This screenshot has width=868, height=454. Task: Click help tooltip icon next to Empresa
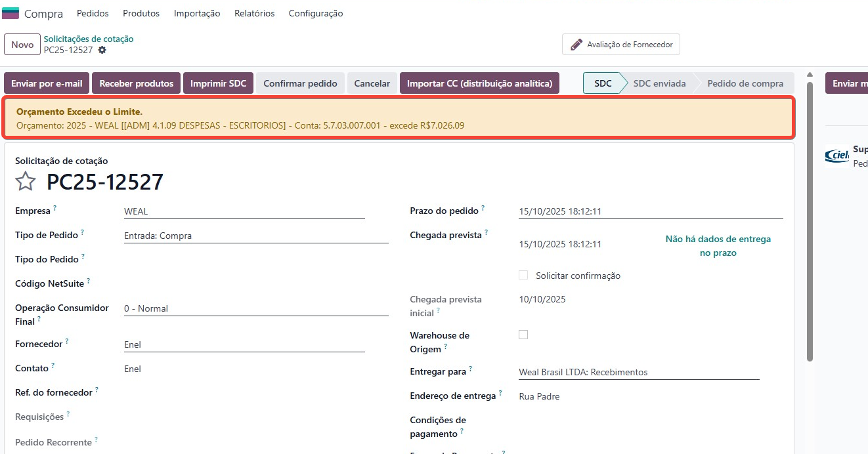coord(55,208)
